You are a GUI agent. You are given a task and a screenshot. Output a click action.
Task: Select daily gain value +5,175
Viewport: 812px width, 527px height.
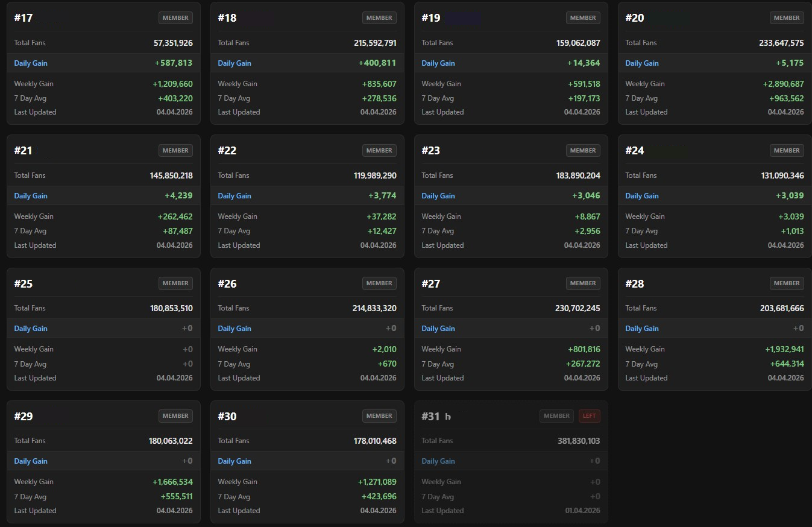coord(790,63)
